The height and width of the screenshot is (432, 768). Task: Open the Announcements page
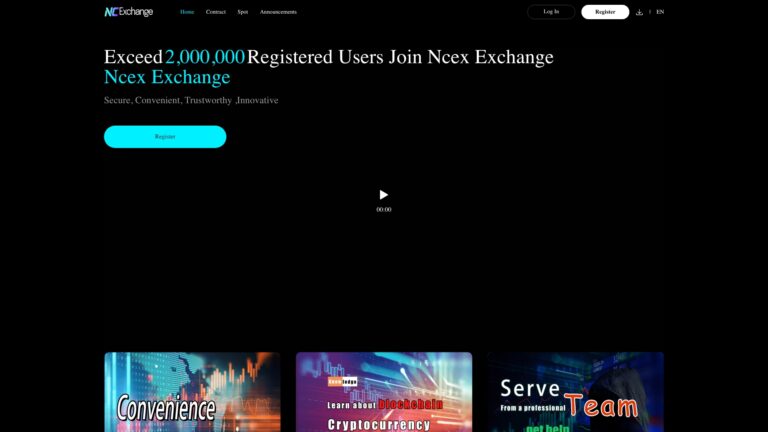pyautogui.click(x=278, y=12)
